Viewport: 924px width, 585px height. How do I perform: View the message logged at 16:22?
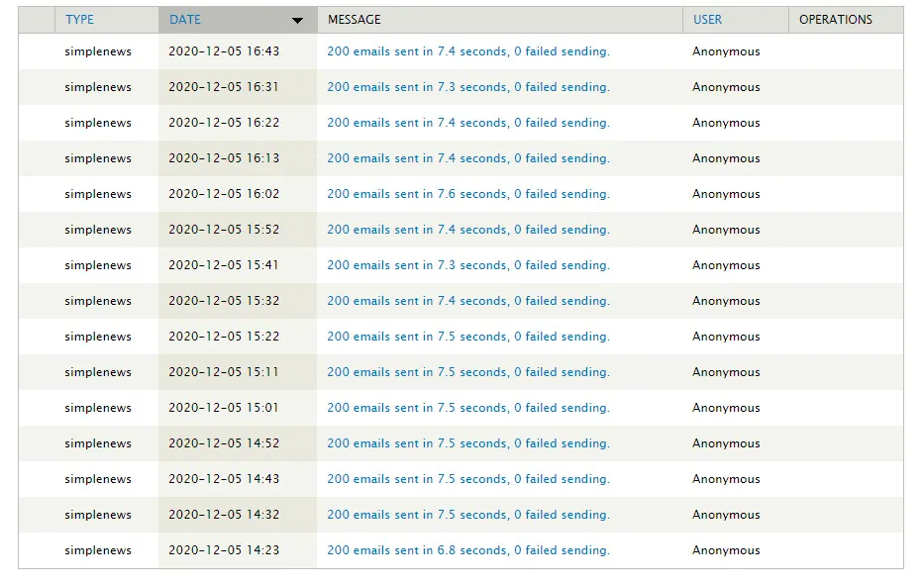(467, 123)
